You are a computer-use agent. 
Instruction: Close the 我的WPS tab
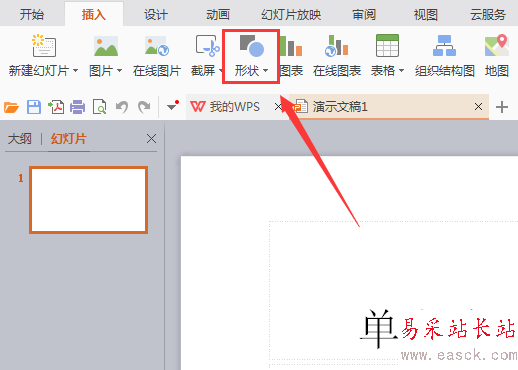tap(278, 107)
